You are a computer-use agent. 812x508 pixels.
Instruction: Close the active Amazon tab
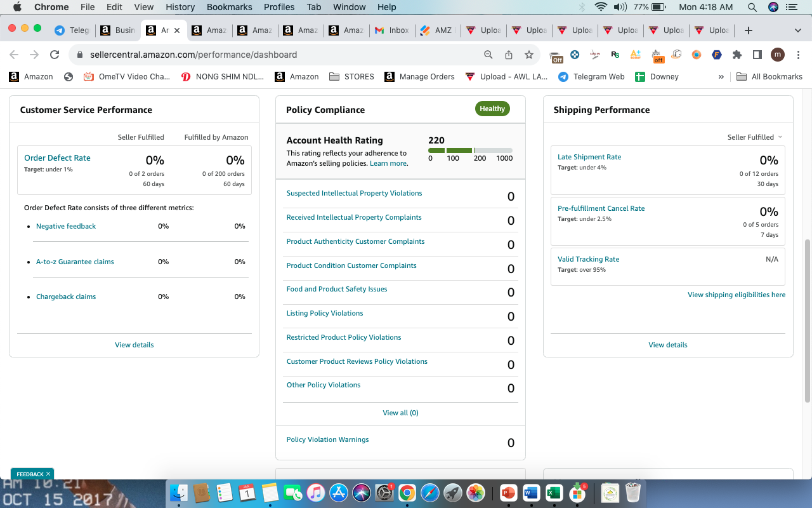176,30
